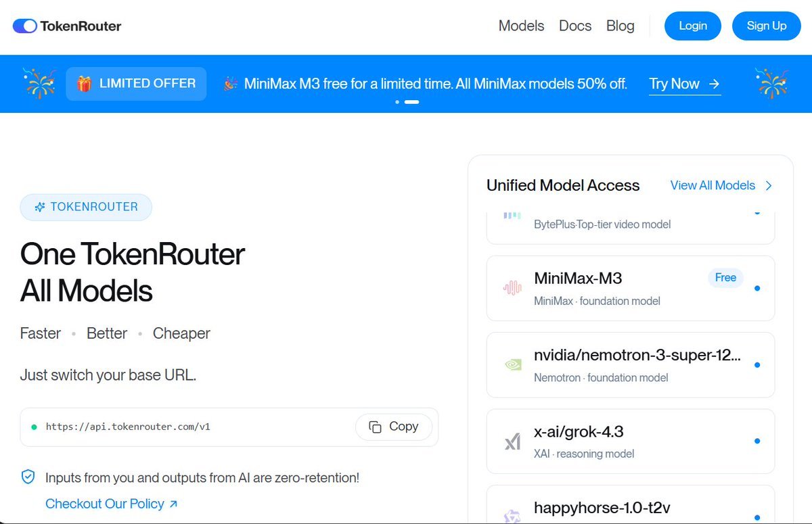This screenshot has height=524, width=812.
Task: Open the happyhorse-1.0-t2v model card
Action: tap(631, 504)
